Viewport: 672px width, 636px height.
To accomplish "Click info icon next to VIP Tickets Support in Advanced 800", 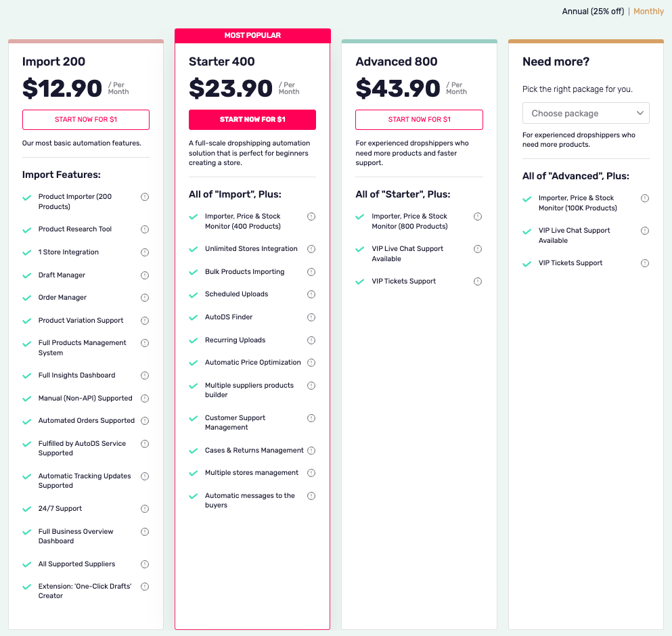I will (478, 281).
